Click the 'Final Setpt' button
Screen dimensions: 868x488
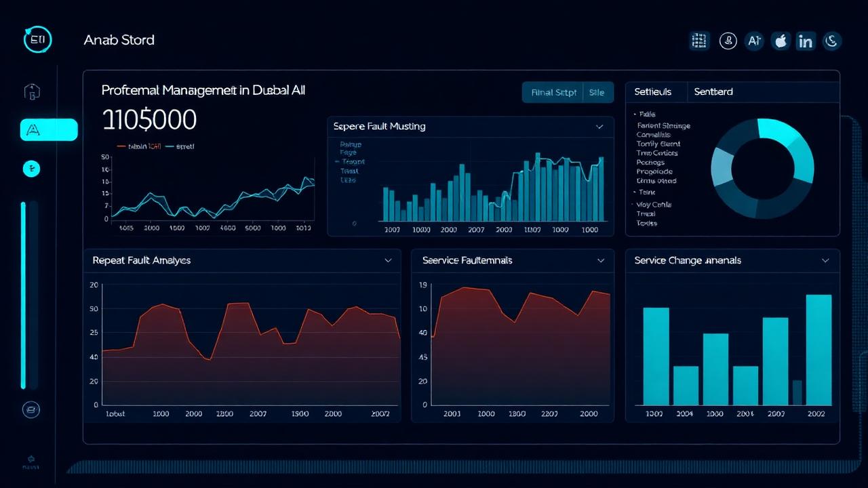554,92
